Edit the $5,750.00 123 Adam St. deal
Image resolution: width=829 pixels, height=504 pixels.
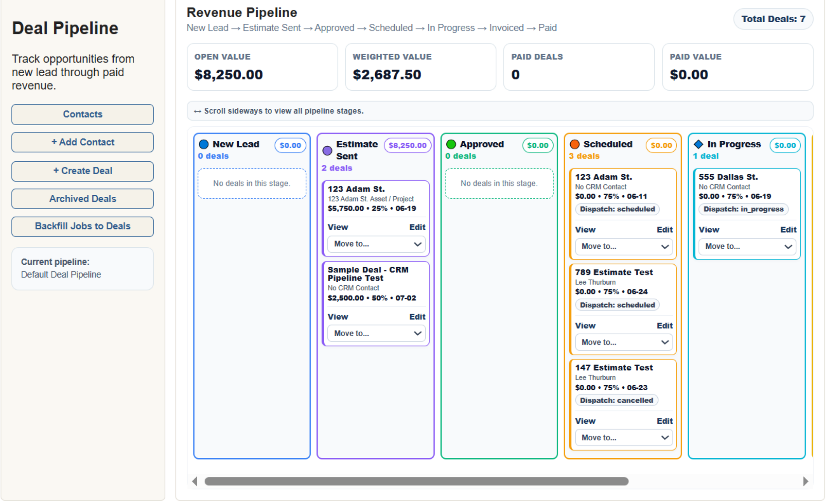pyautogui.click(x=417, y=227)
